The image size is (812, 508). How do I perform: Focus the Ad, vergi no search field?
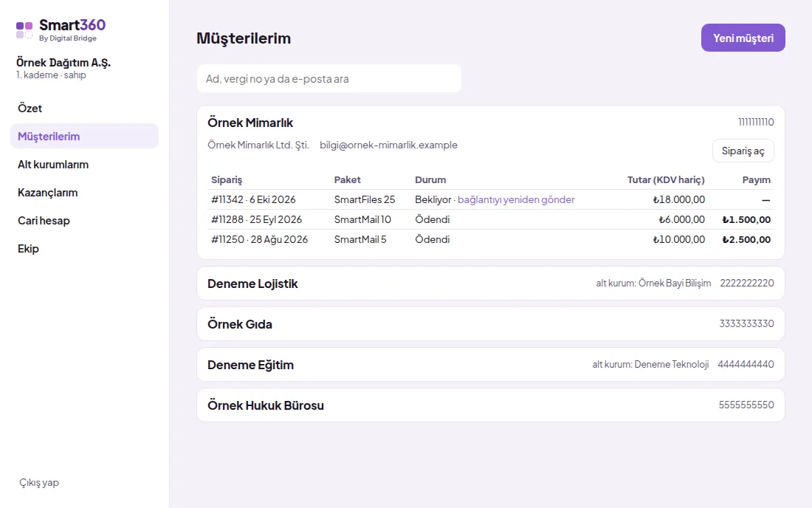click(x=328, y=79)
